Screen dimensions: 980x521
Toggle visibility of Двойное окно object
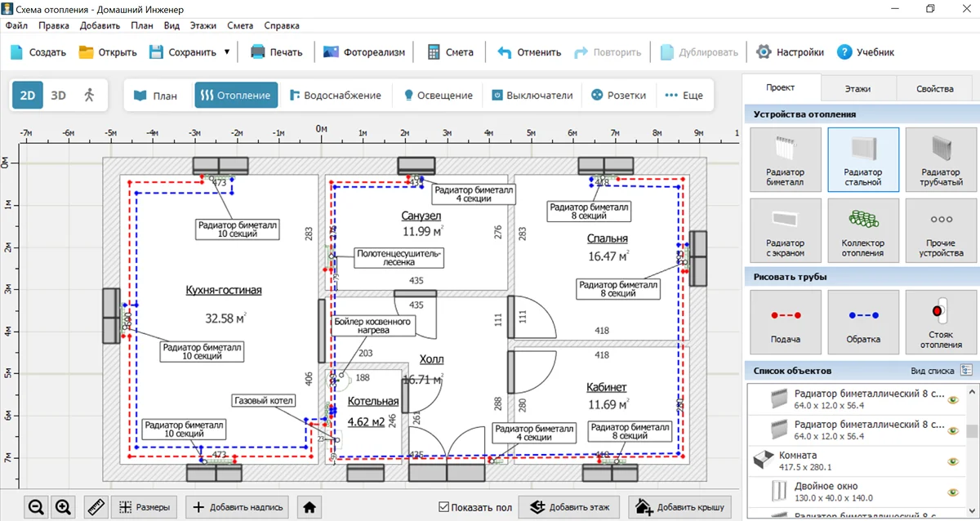click(952, 492)
